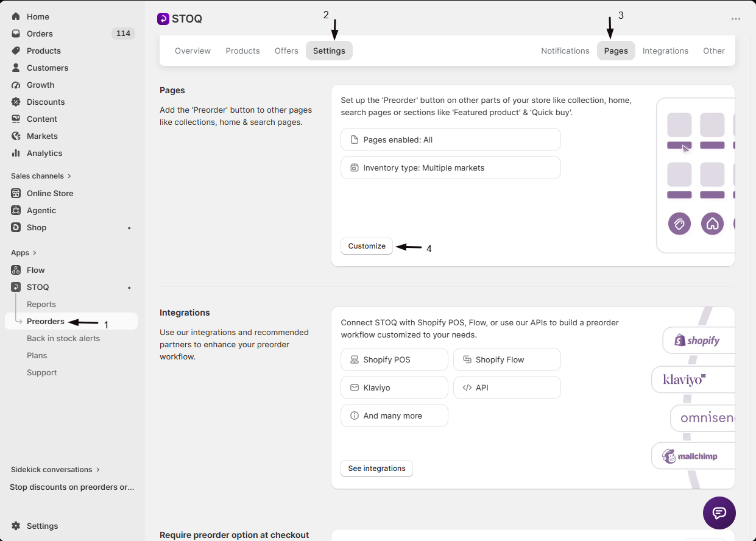
Task: Switch to the Overview tab
Action: [193, 51]
